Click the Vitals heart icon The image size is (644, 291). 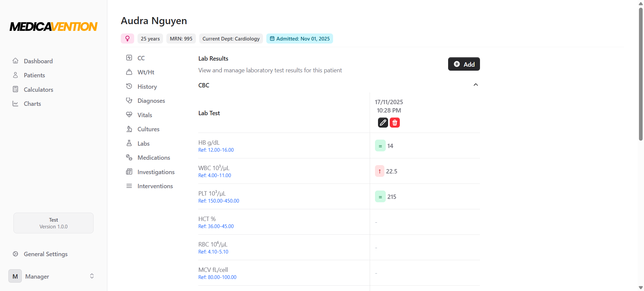pyautogui.click(x=129, y=115)
